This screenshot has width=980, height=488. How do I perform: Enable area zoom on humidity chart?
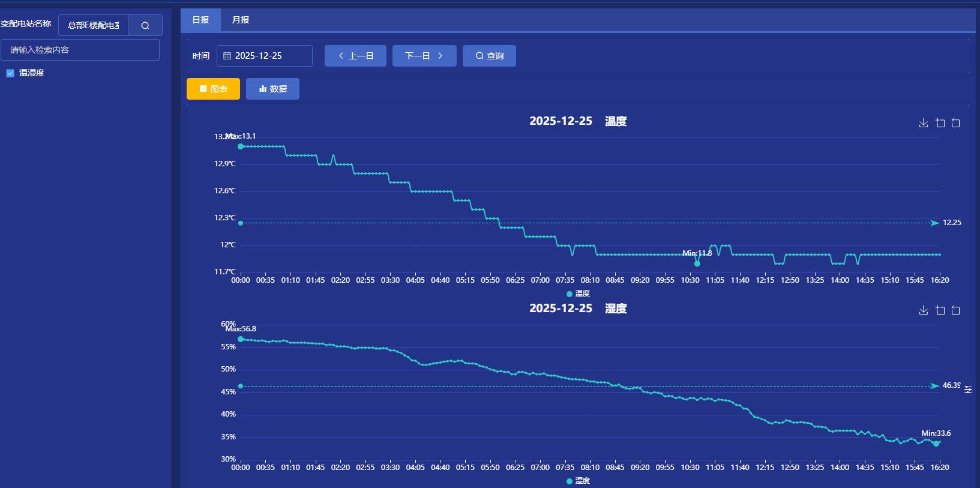coord(940,310)
